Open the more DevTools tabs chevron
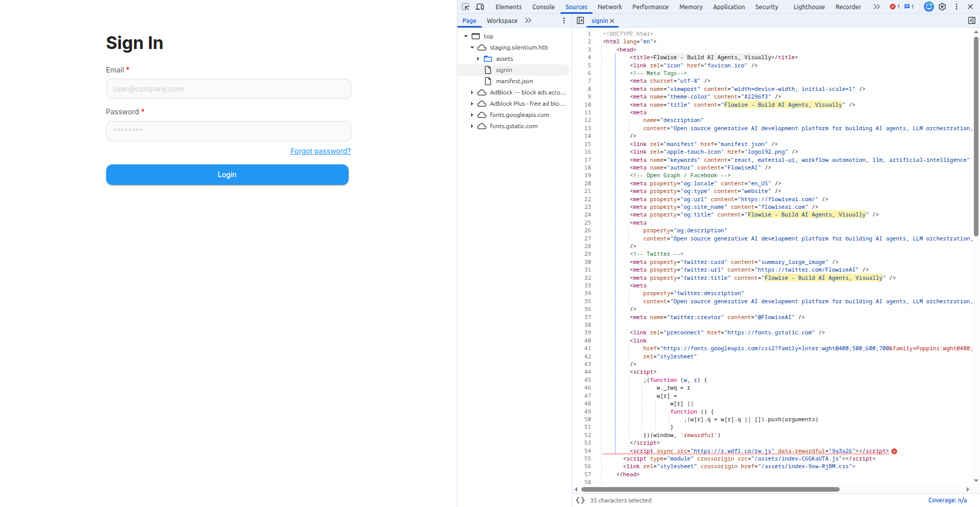 point(876,7)
